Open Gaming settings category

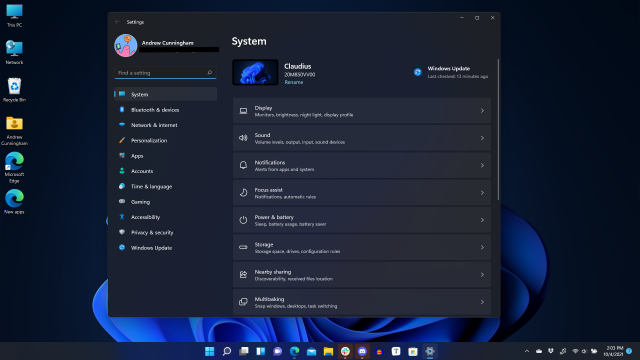165,202
